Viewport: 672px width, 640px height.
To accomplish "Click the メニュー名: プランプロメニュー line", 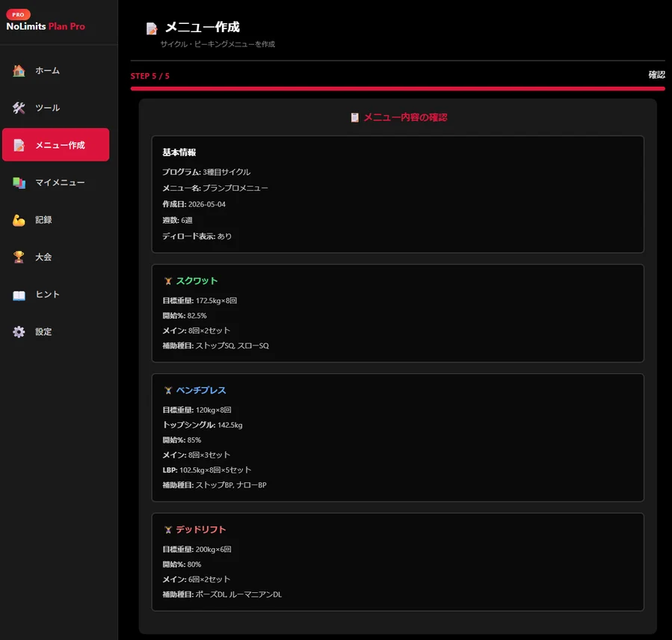I will 215,188.
